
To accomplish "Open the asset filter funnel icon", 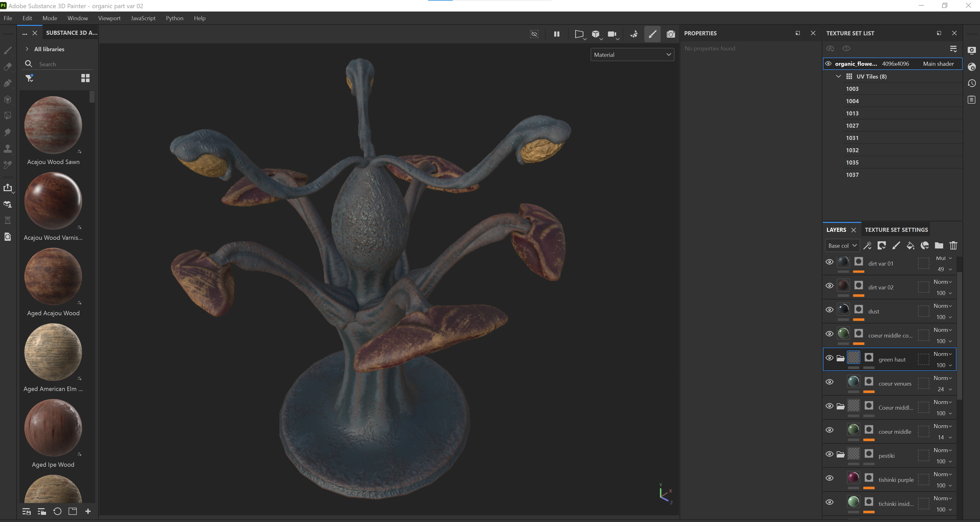I will pos(29,78).
